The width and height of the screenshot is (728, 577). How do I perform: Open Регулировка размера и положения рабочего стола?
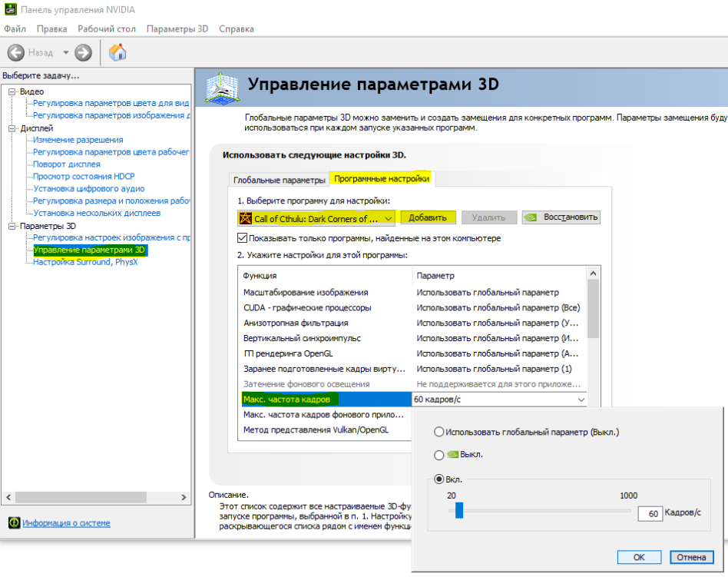111,201
